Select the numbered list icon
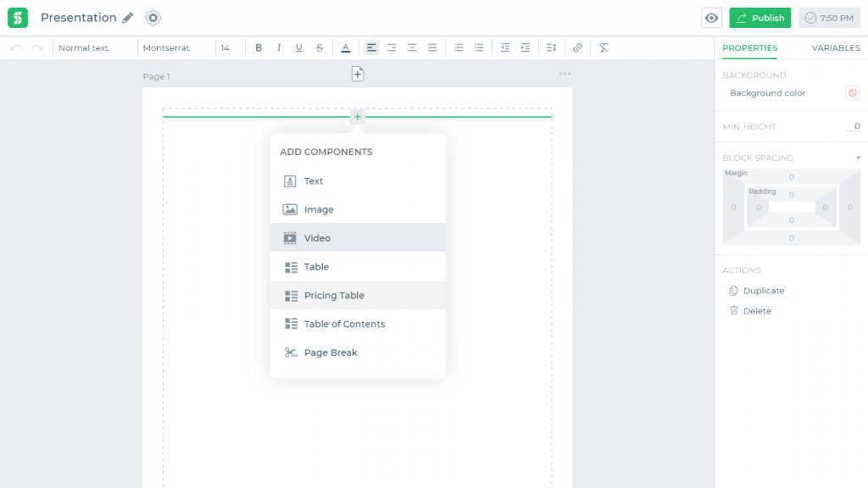Screen dimensions: 868x488 click(x=479, y=47)
